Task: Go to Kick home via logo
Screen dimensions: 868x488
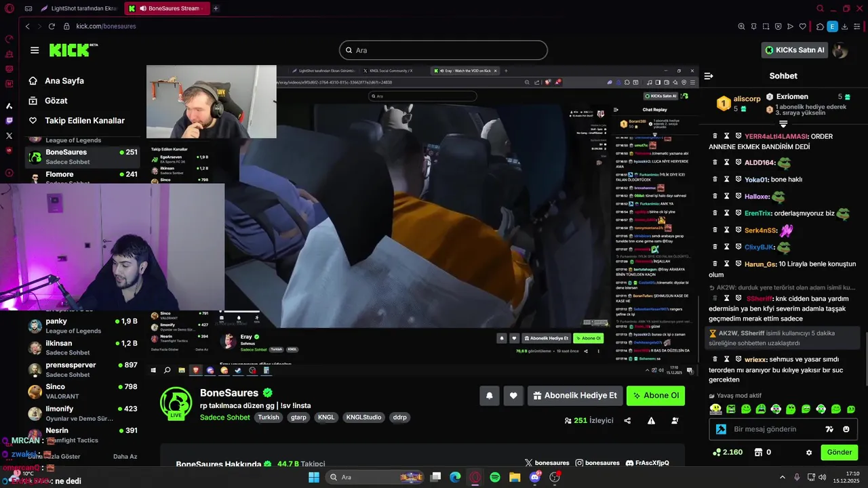Action: pyautogui.click(x=73, y=50)
